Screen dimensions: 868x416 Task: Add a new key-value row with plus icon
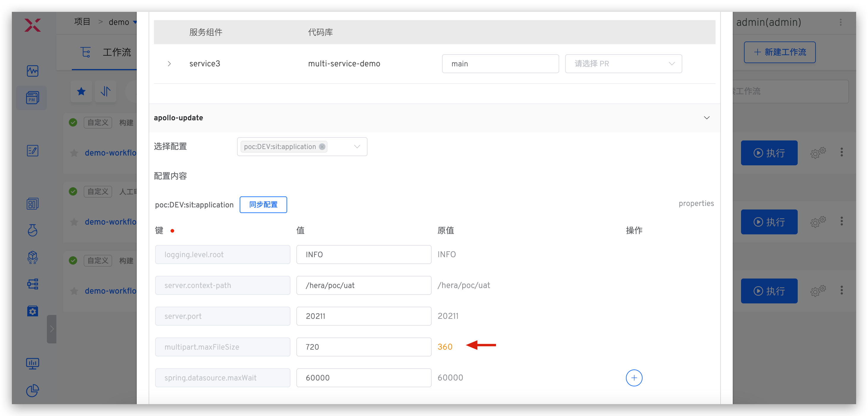634,378
